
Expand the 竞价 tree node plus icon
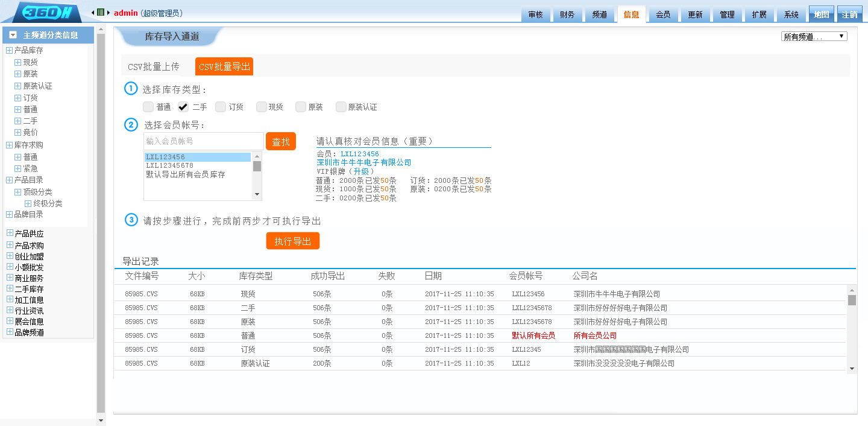17,132
